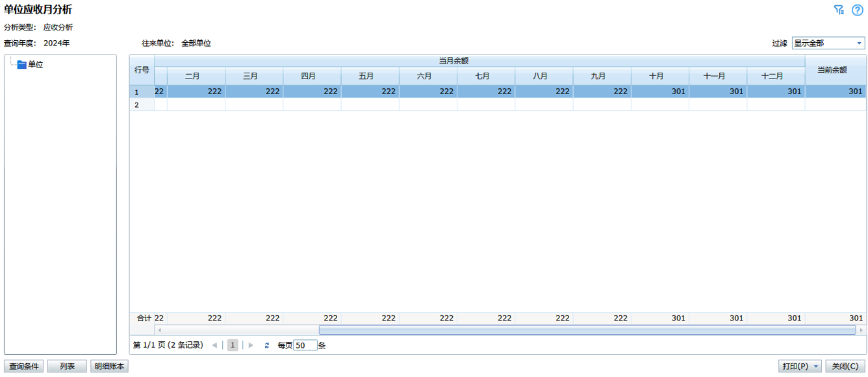Open the help question mark icon
868x377 pixels.
coord(857,10)
